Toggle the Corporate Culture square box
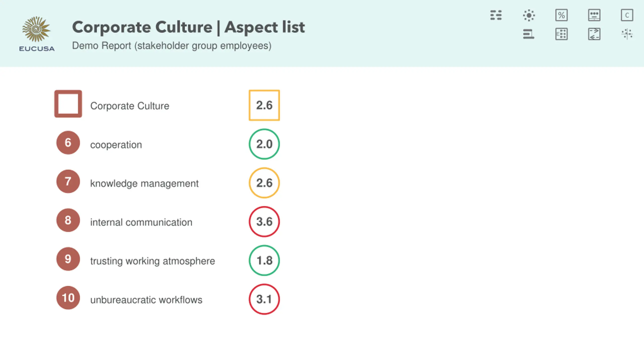This screenshot has height=362, width=644. click(68, 104)
